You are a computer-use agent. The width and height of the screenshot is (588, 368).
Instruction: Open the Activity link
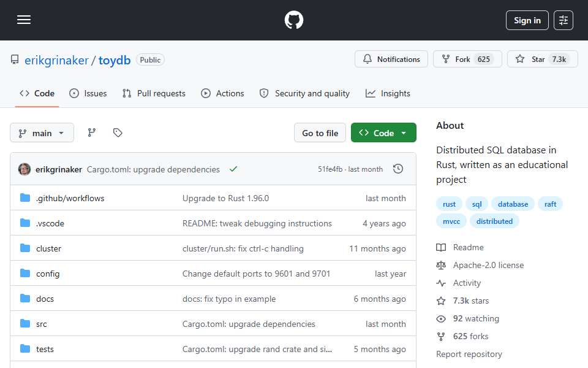(x=467, y=283)
